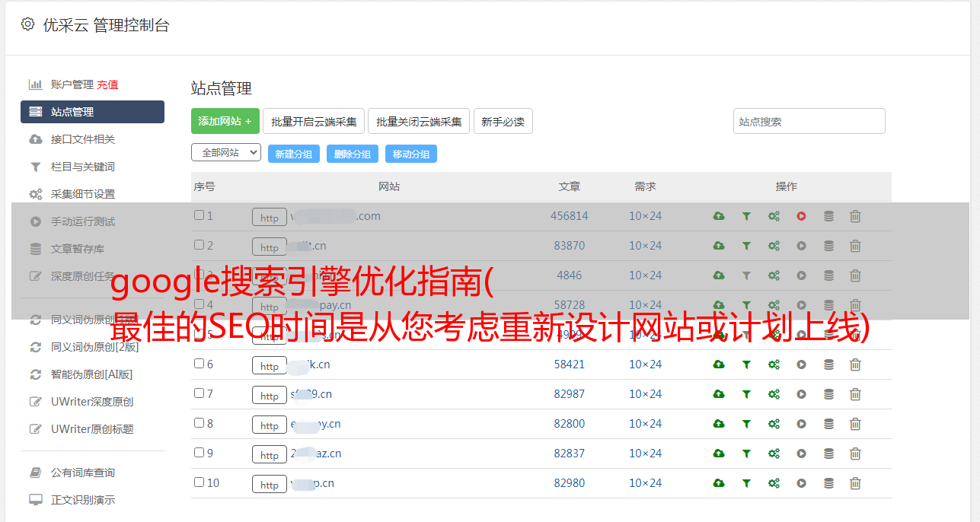Click http button in row 10
This screenshot has height=522, width=980.
[270, 485]
